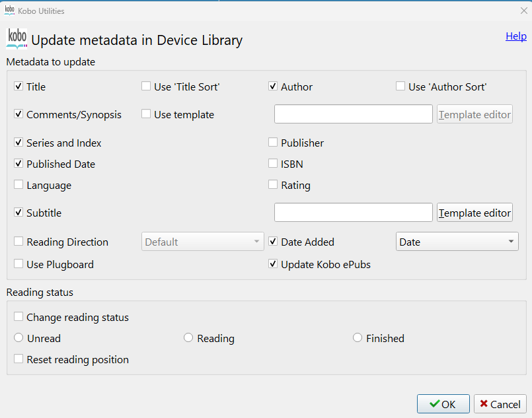Click the Cancel button
The width and height of the screenshot is (532, 418).
click(x=500, y=403)
